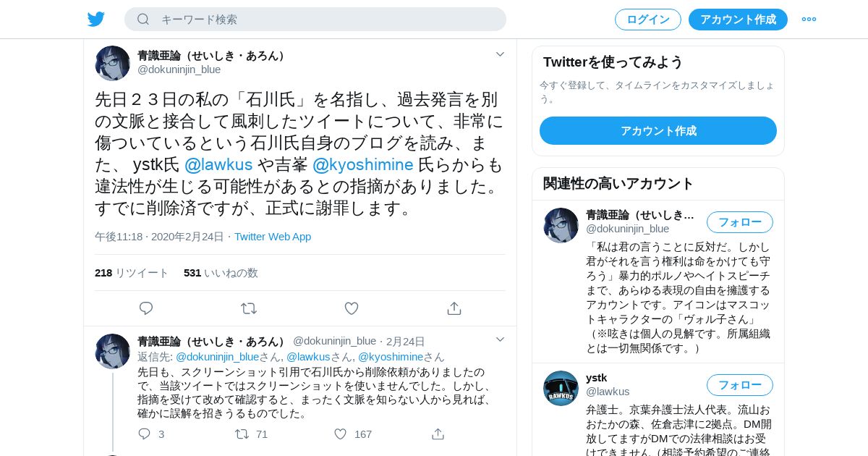
Task: Click the Twitter bird logo
Action: [96, 20]
